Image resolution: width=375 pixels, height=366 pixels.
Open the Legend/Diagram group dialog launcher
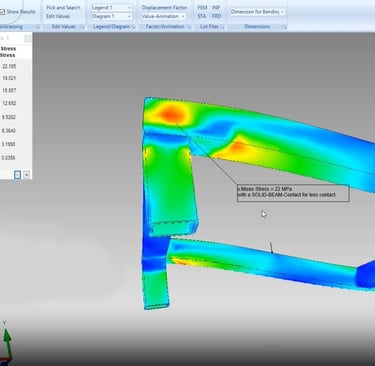[x=134, y=27]
